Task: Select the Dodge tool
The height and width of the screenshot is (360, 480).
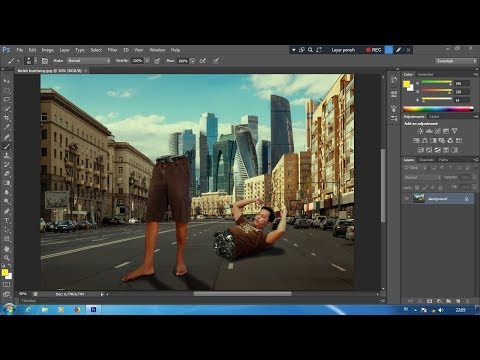Action: 7,202
